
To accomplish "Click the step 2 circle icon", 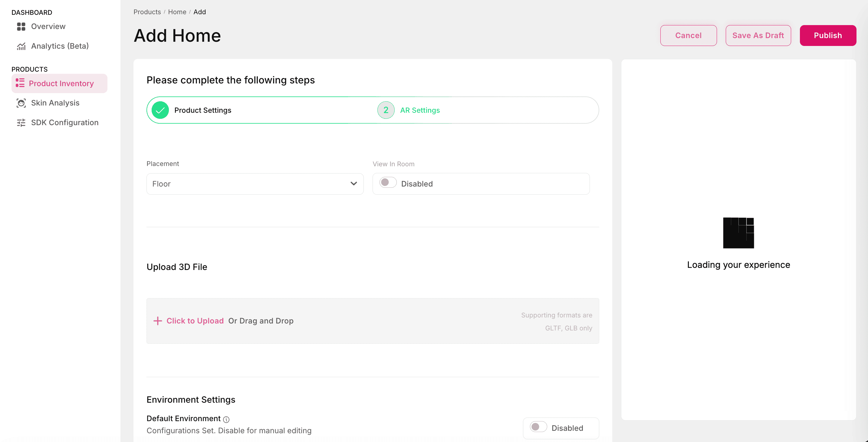I will pos(386,110).
